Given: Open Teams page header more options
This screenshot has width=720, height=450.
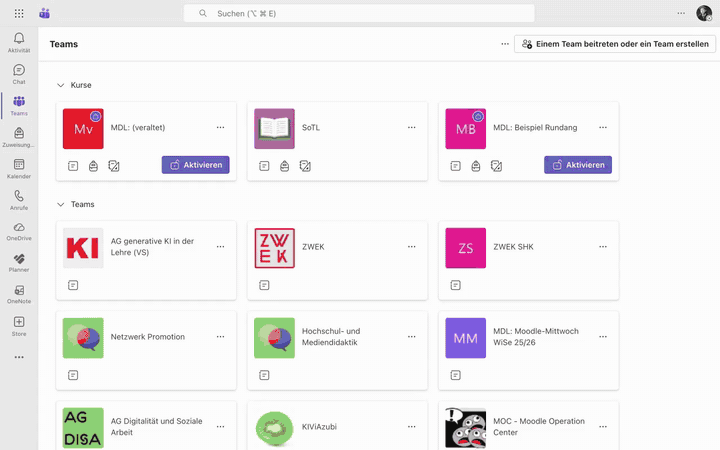Looking at the screenshot, I should [505, 44].
